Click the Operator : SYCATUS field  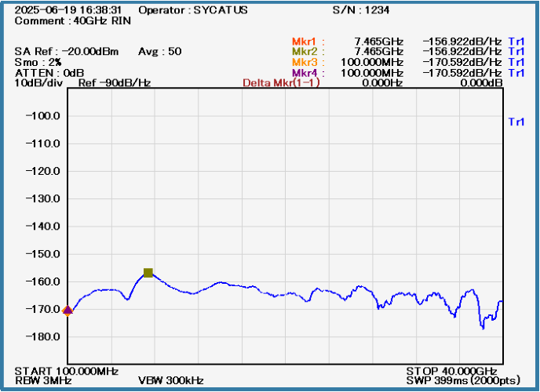coord(193,10)
